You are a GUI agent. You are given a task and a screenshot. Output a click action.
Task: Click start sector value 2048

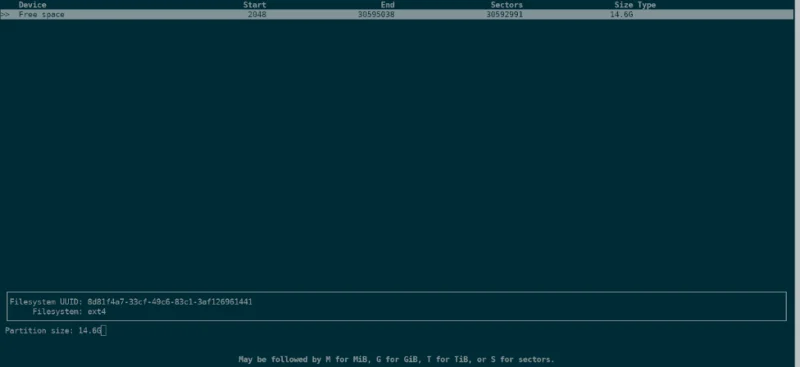257,15
